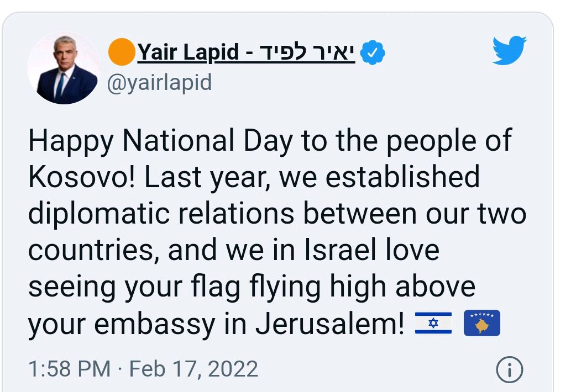The image size is (576, 392).
Task: Open the @yairlapid handle link
Action: pos(159,83)
